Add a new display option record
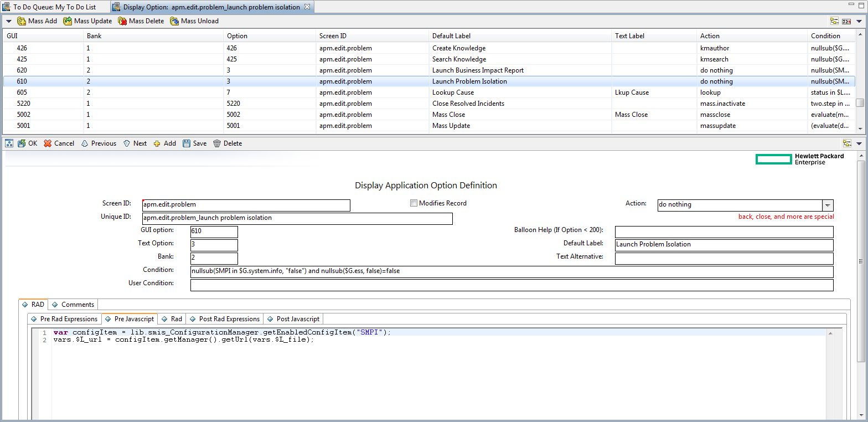 (157, 143)
